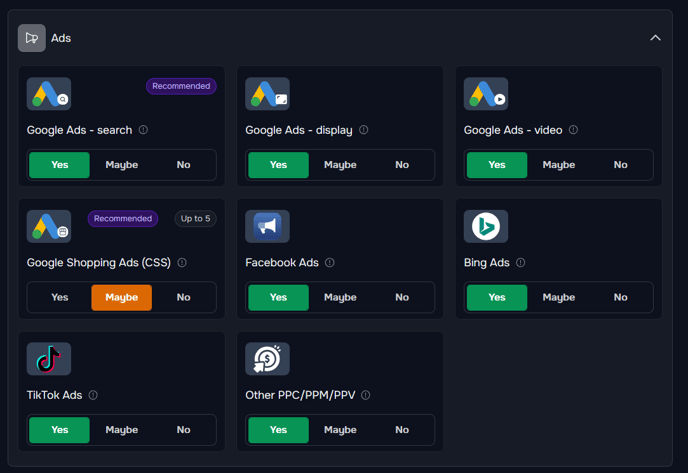Click the Other PPC/PPM/PPV dollar icon
Image resolution: width=688 pixels, height=473 pixels.
click(x=267, y=359)
